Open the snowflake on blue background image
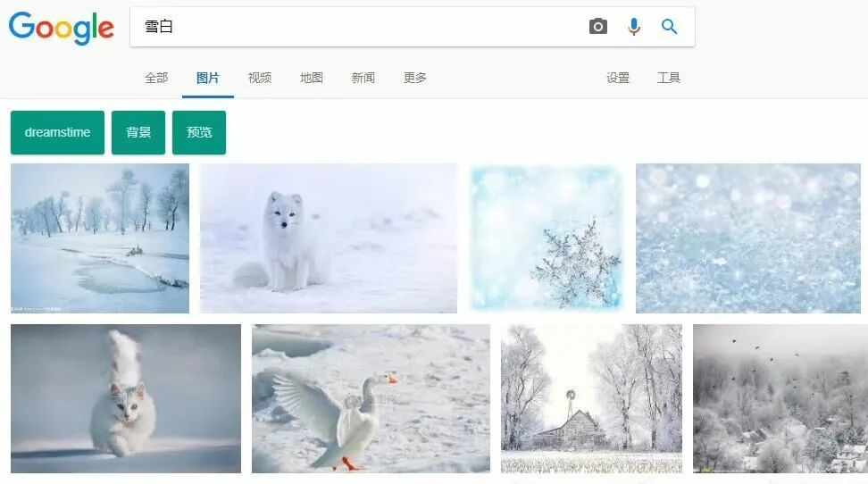The height and width of the screenshot is (484, 868). [547, 238]
